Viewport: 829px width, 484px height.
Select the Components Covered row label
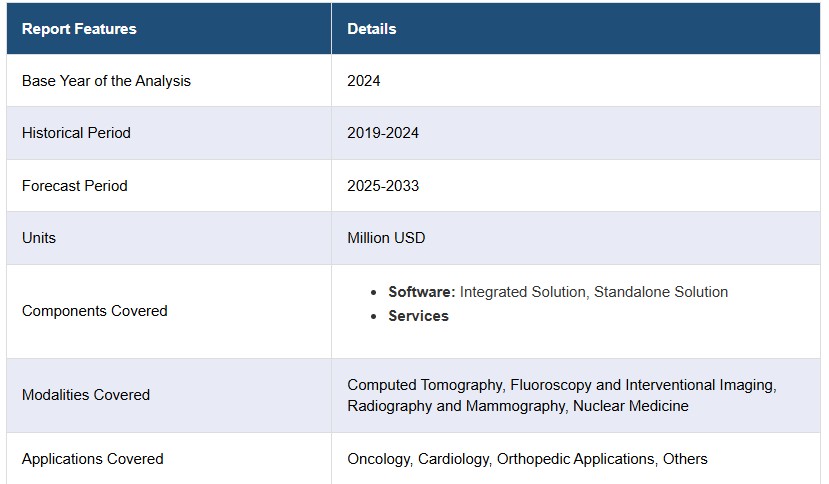[95, 311]
